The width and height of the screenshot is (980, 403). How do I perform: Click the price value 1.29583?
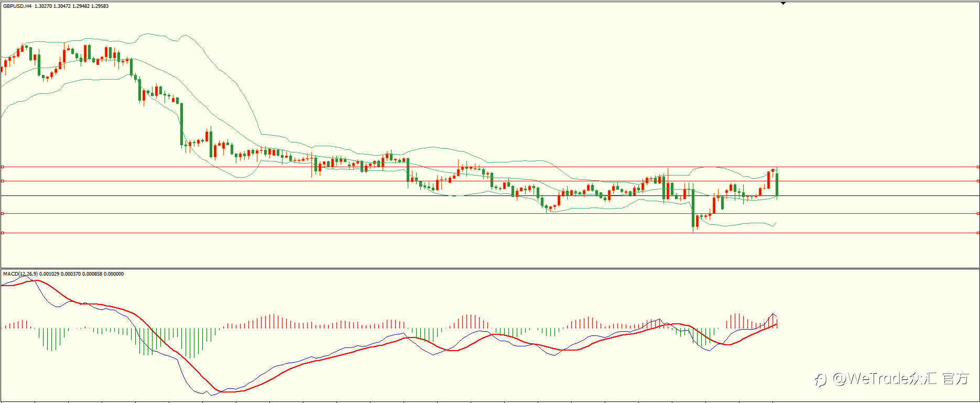click(x=100, y=6)
